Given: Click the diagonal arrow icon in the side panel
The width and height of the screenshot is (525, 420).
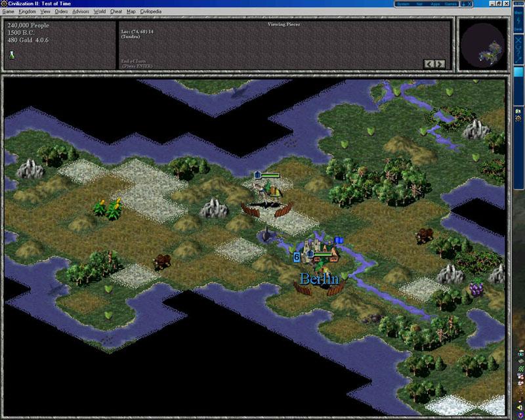Looking at the screenshot, I should point(518,60).
